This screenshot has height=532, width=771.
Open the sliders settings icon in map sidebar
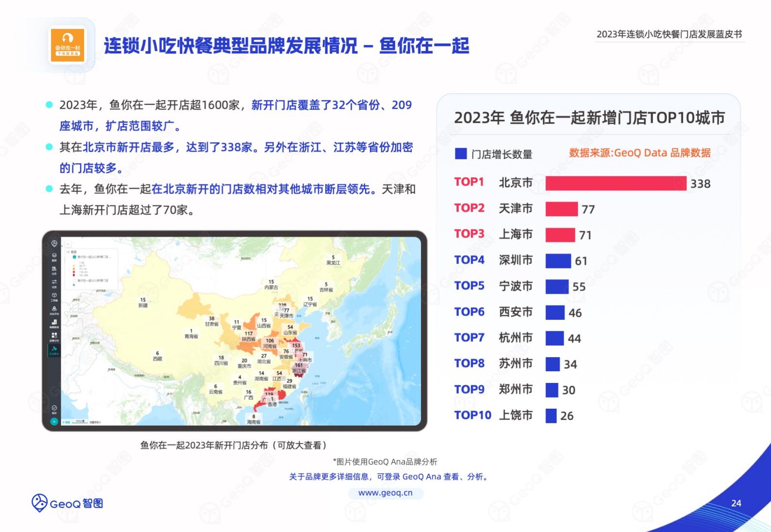54,282
